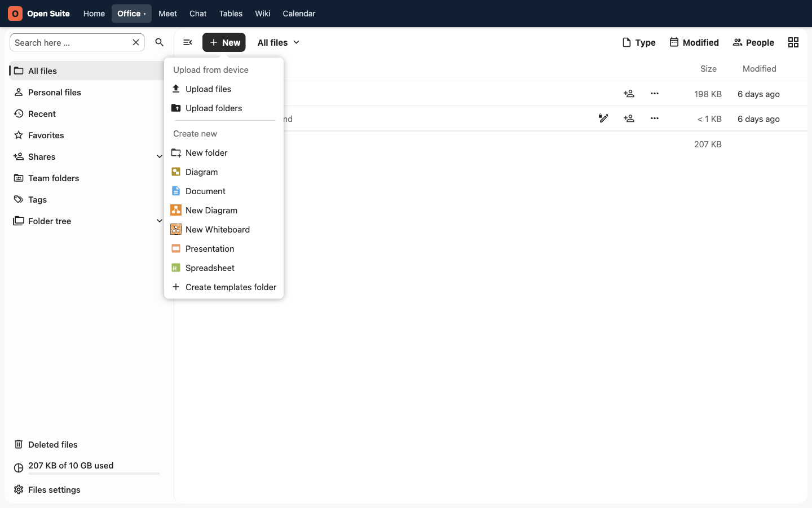Click the New button
Image resolution: width=812 pixels, height=508 pixels.
[224, 42]
